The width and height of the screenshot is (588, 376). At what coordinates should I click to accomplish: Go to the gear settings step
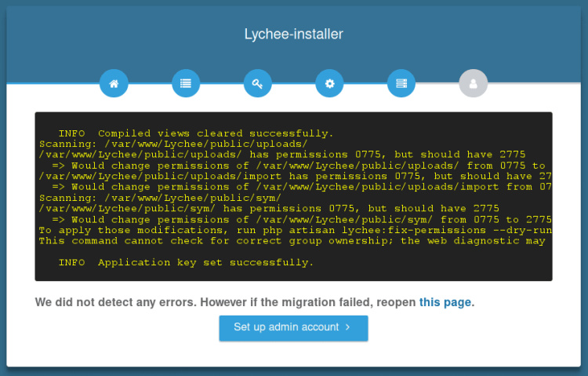329,83
